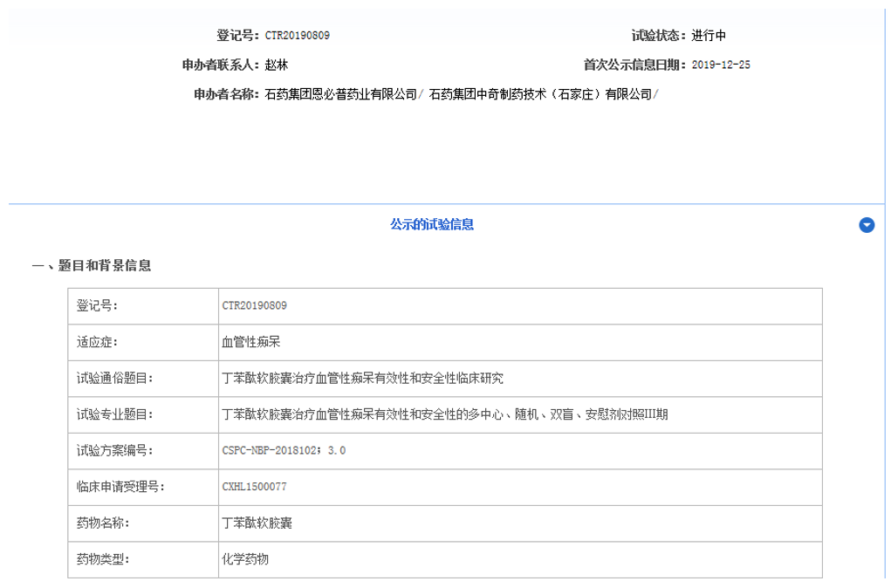Click sponsor 石药集团恩必普药业有限公司
The width and height of the screenshot is (891, 588).
tap(340, 94)
